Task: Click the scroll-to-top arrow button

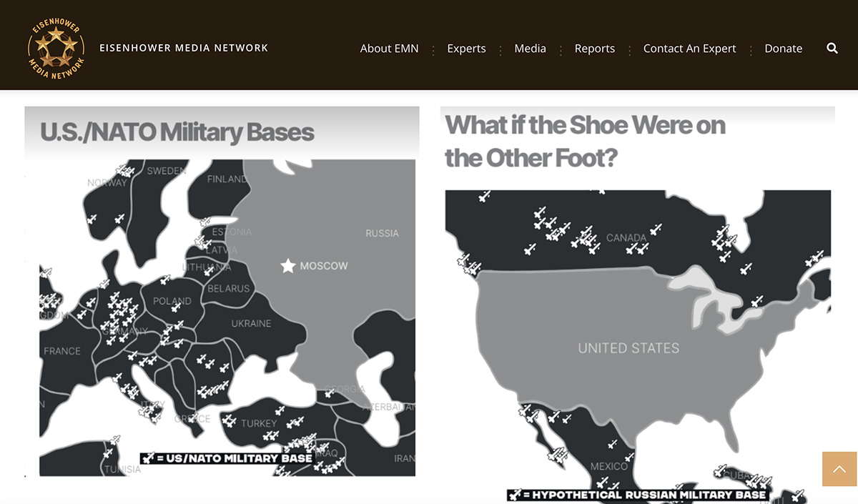Action: tap(839, 469)
